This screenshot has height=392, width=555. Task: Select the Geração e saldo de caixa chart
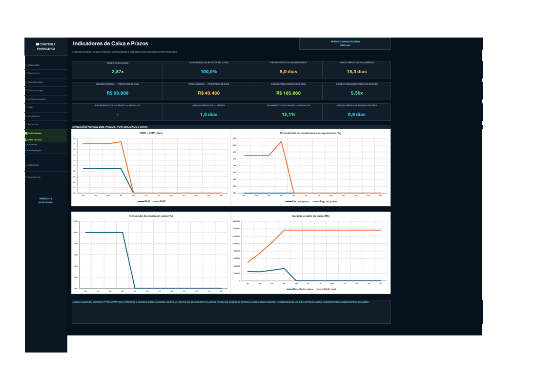[311, 253]
